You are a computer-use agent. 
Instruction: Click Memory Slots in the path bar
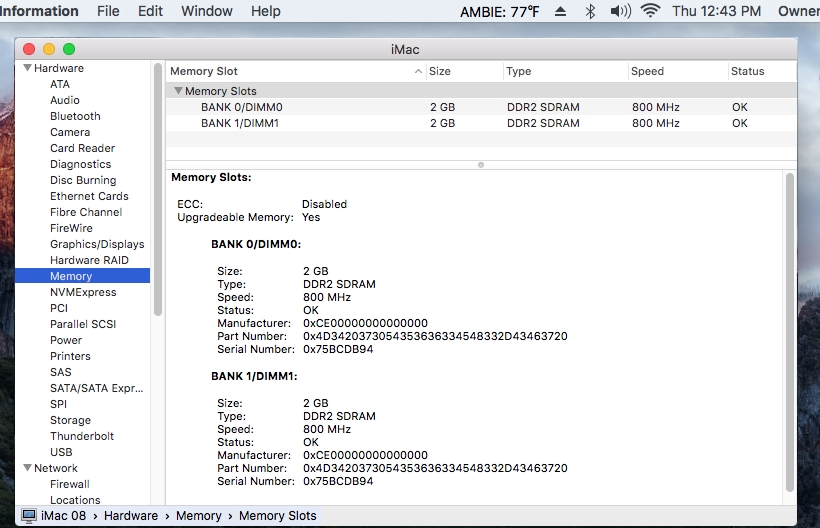click(278, 516)
